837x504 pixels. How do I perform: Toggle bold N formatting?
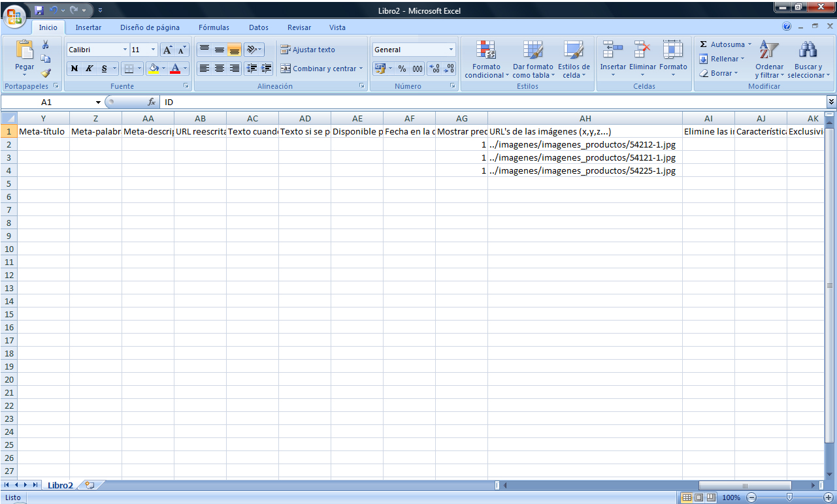coord(74,69)
